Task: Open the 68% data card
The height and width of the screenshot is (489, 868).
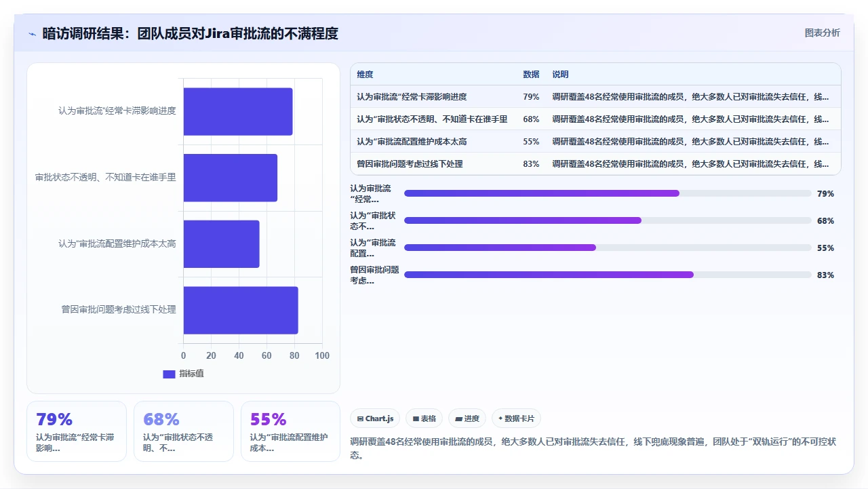Action: (x=183, y=431)
